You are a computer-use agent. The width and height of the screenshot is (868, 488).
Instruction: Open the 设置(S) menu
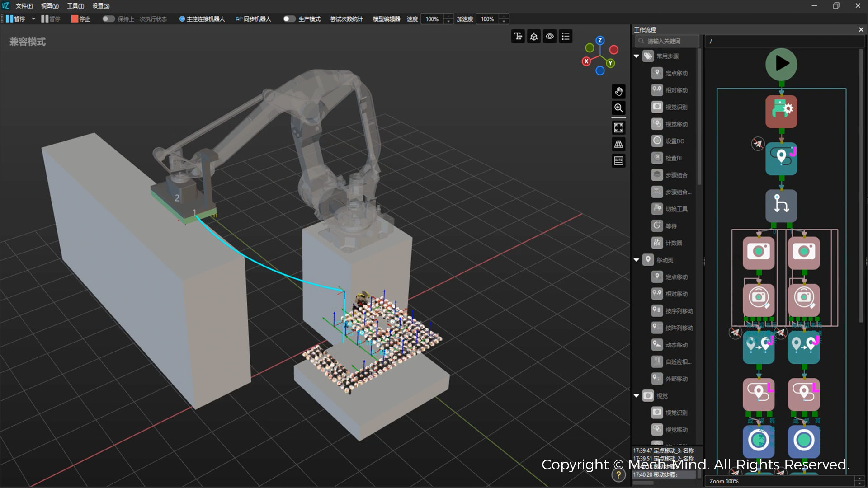pyautogui.click(x=101, y=6)
